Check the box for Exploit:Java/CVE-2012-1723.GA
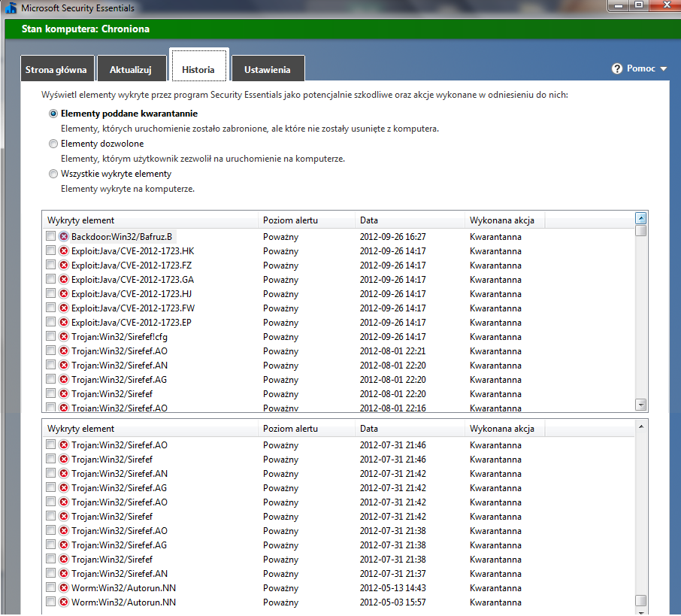This screenshot has width=681, height=616. coord(50,279)
